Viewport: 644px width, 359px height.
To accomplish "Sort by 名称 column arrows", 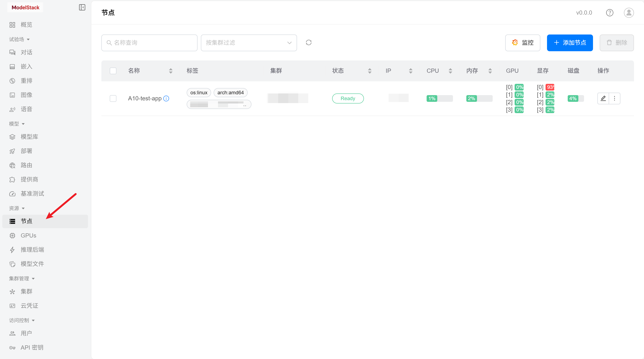I will 171,71.
